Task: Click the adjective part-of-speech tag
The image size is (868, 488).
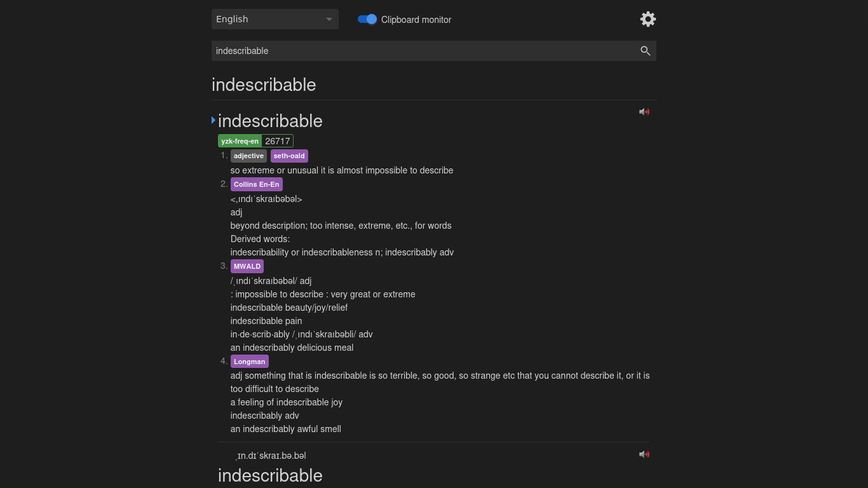Action: click(248, 156)
